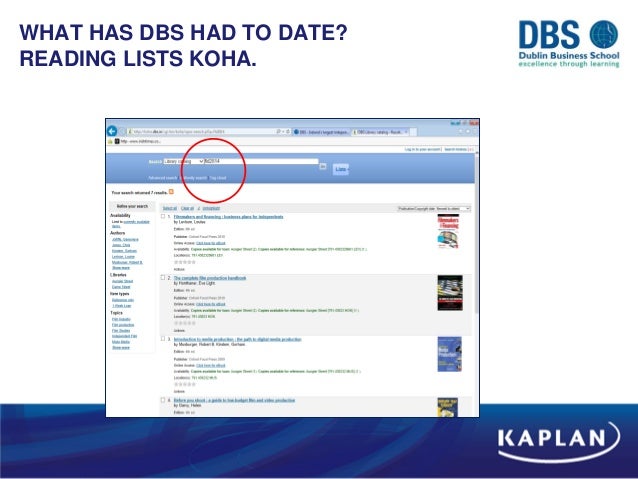The height and width of the screenshot is (479, 638).
Task: Switch to the DBS Library catalog browser tab
Action: coord(380,132)
